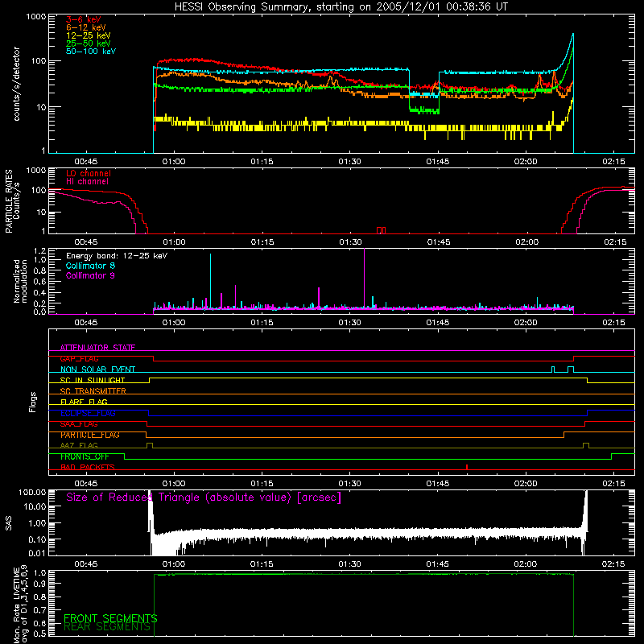The height and width of the screenshot is (644, 644).
Task: Select the orange 6-12 keV legend label
Action: [86, 27]
